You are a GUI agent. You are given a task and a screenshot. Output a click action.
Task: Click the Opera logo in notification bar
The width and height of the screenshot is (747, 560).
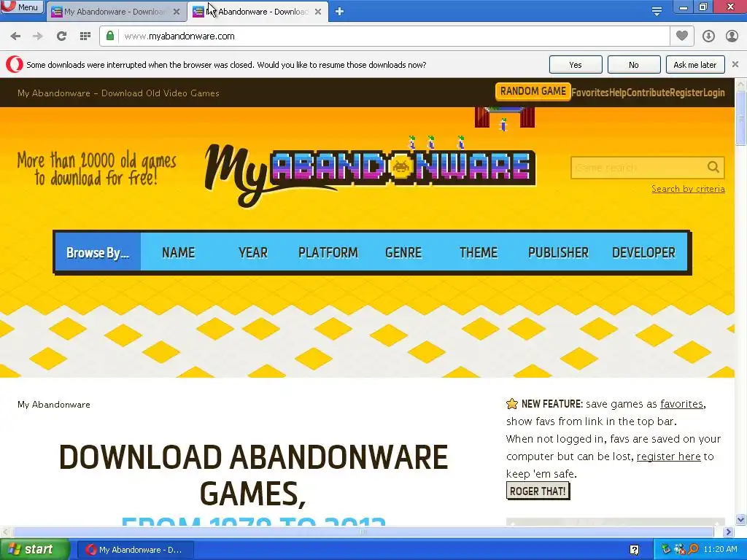point(15,65)
